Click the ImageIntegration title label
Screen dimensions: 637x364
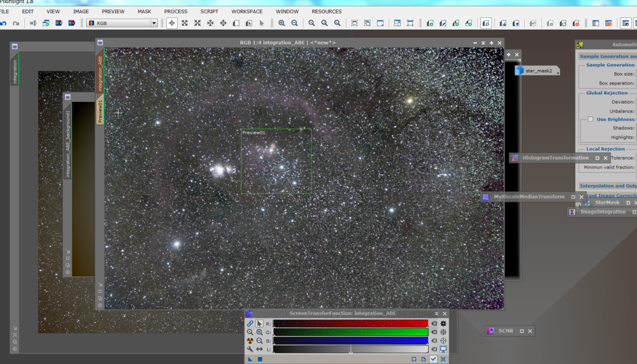click(x=603, y=212)
